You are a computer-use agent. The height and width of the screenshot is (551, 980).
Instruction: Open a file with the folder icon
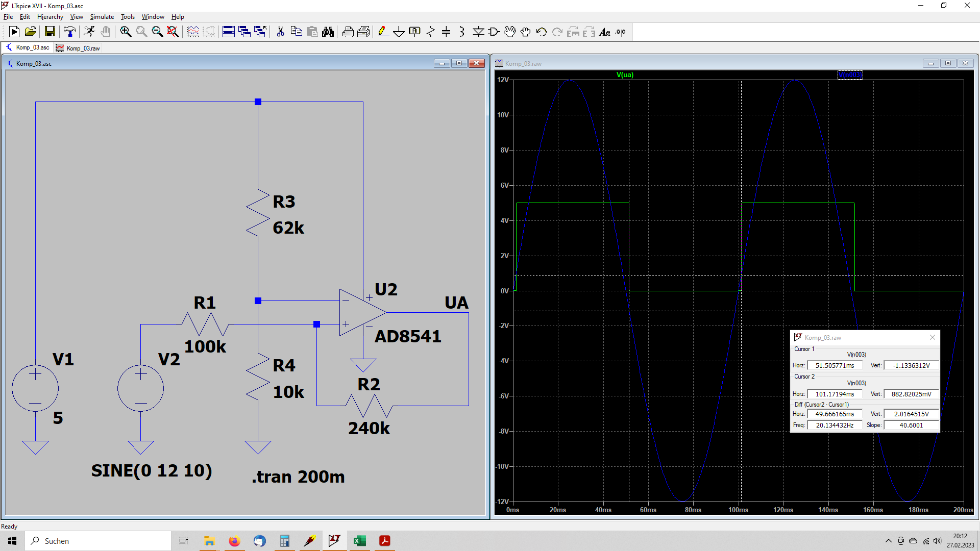pyautogui.click(x=31, y=32)
